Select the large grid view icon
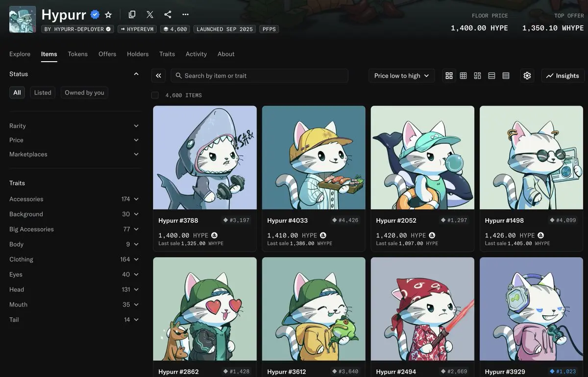588x377 pixels. pos(449,75)
